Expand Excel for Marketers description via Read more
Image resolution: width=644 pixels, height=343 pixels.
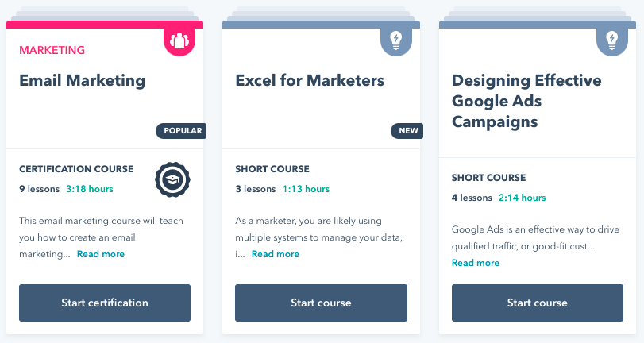click(276, 254)
